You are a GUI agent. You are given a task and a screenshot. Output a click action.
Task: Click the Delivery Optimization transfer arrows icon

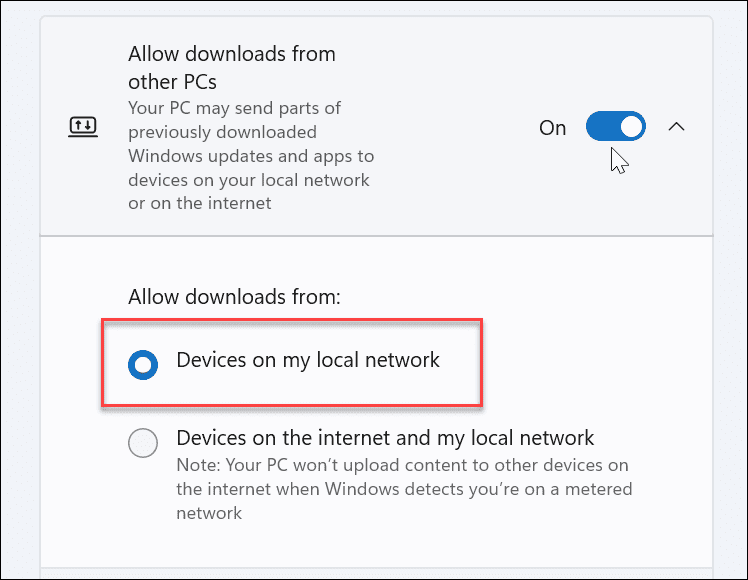coord(81,127)
